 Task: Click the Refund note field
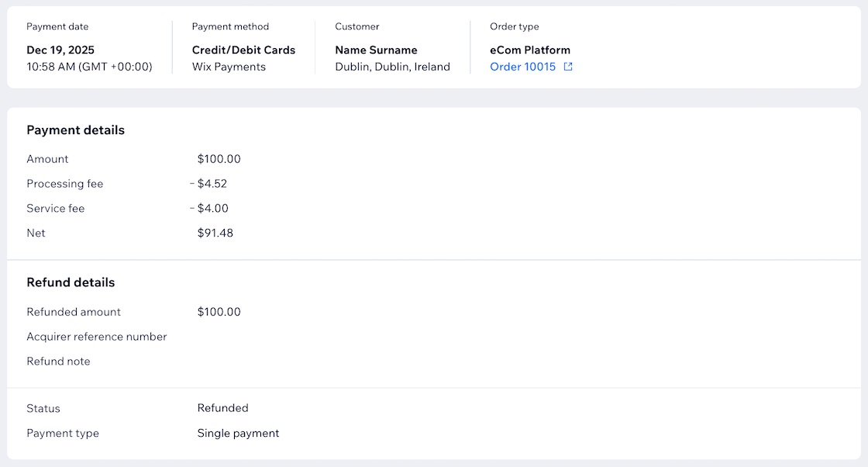[58, 361]
